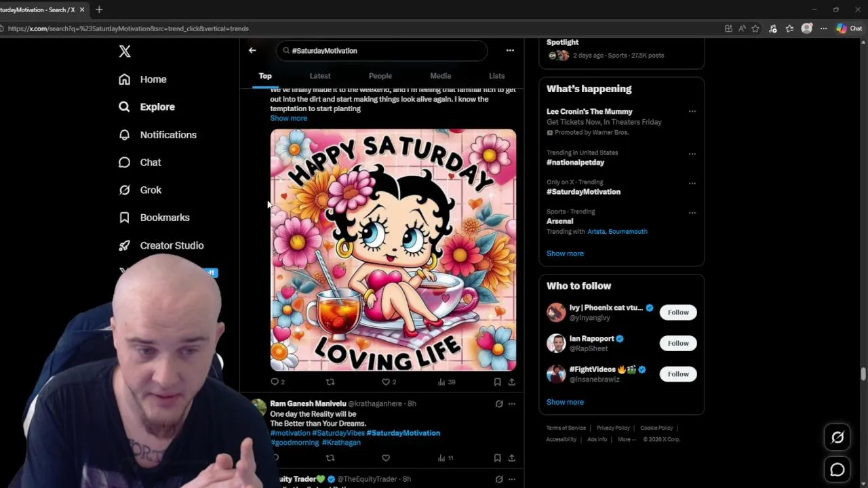Open a new browser tab
This screenshot has width=868, height=488.
tap(99, 9)
